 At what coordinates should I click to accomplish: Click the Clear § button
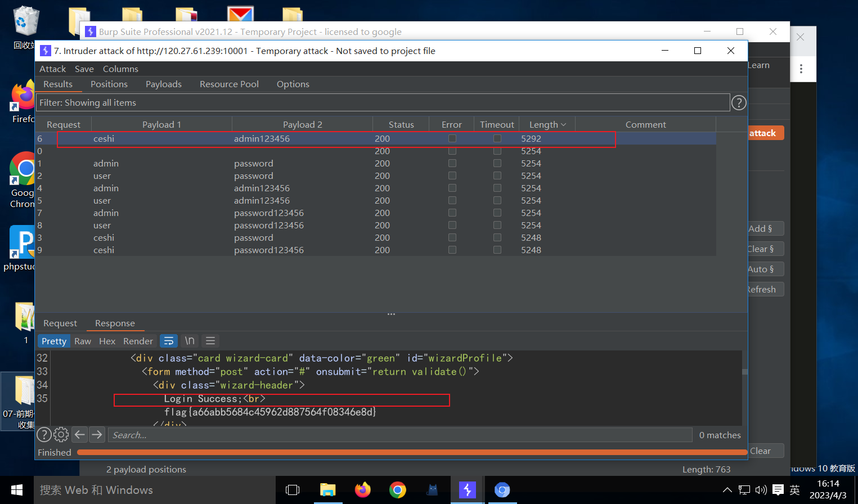pos(765,249)
